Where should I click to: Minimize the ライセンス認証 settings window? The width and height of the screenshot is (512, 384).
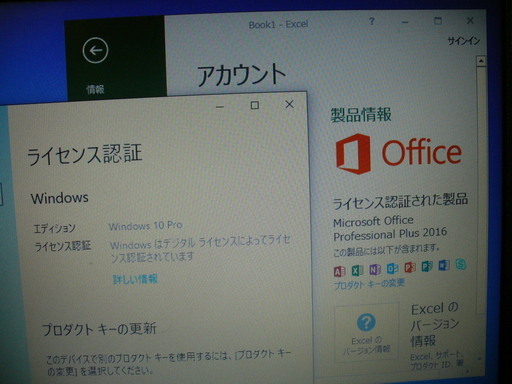click(x=220, y=107)
